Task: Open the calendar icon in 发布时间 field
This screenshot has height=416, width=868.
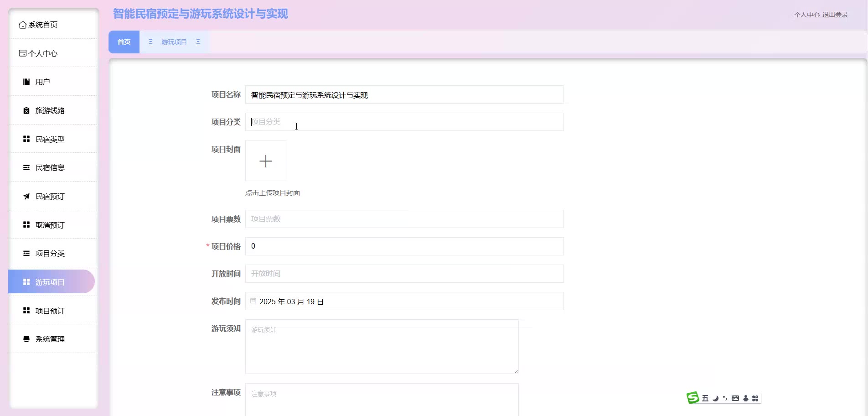Action: [253, 301]
